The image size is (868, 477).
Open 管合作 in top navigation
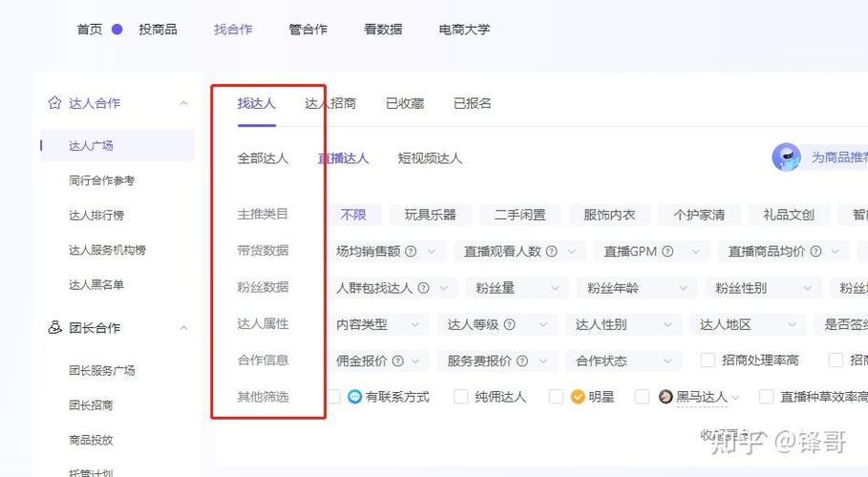tap(307, 30)
